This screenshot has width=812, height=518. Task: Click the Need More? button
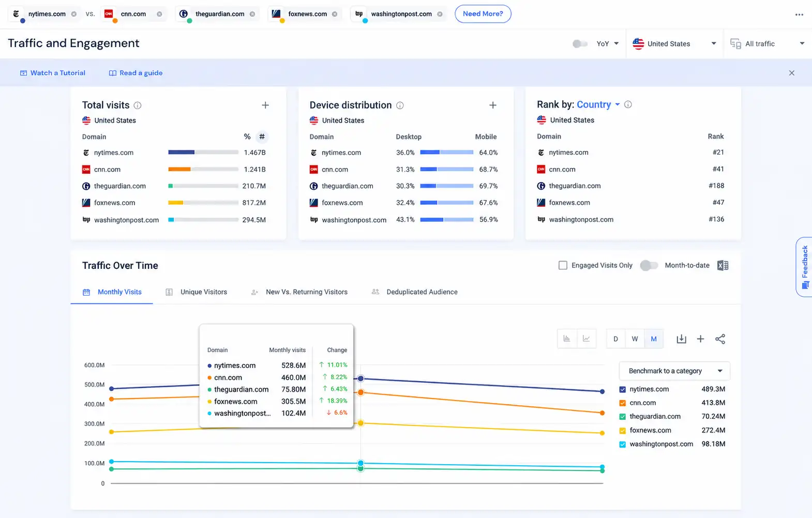pyautogui.click(x=483, y=14)
